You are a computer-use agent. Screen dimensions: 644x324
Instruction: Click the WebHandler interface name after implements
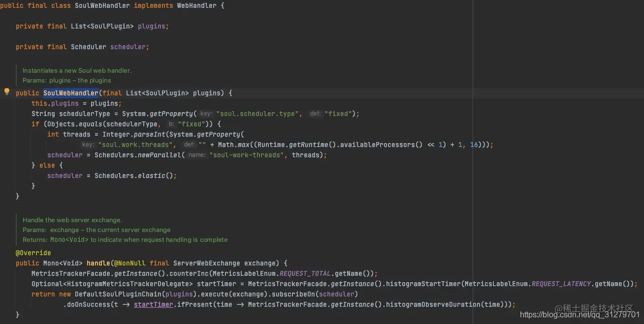[197, 6]
